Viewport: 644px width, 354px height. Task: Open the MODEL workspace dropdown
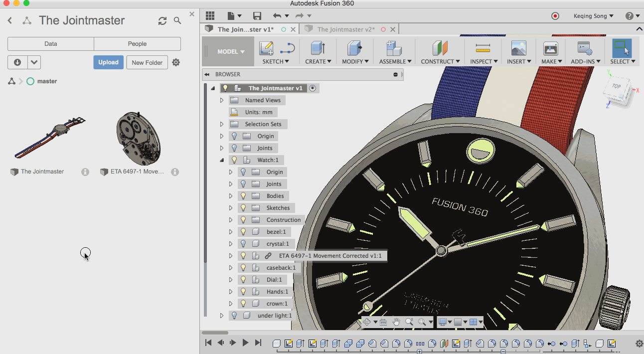click(x=231, y=51)
